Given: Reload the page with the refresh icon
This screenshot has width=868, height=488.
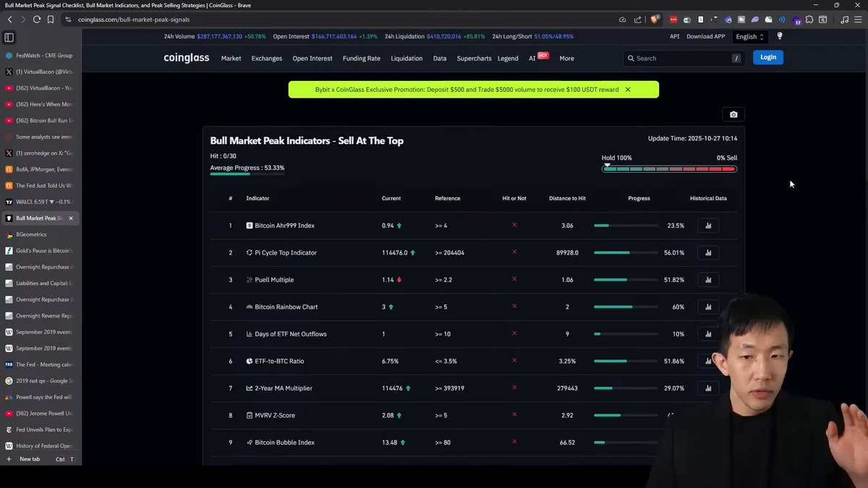Looking at the screenshot, I should [36, 20].
